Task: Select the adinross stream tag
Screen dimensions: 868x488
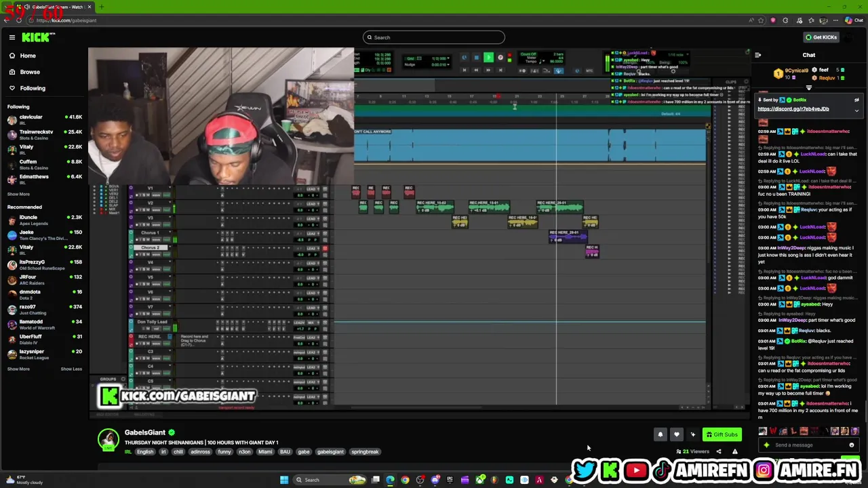Action: (x=200, y=452)
